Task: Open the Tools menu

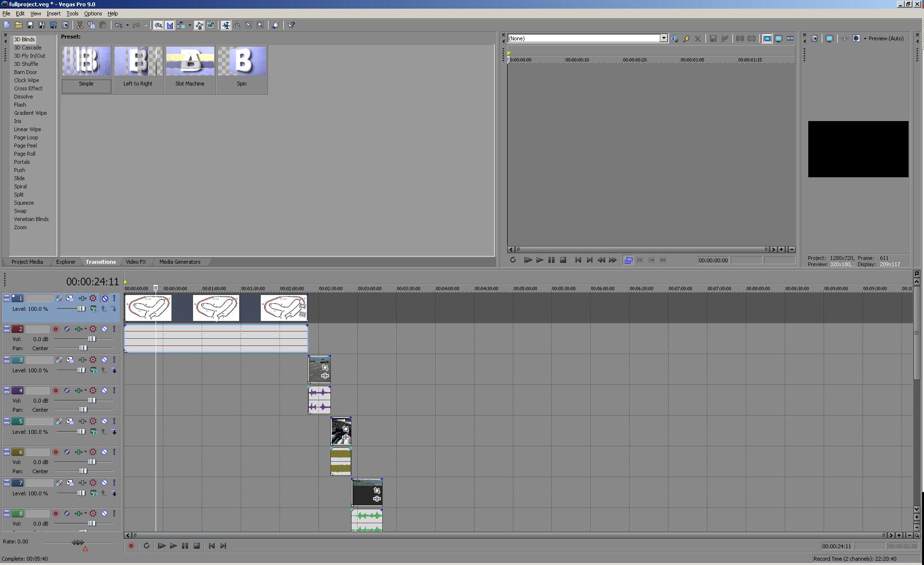Action: (x=72, y=13)
